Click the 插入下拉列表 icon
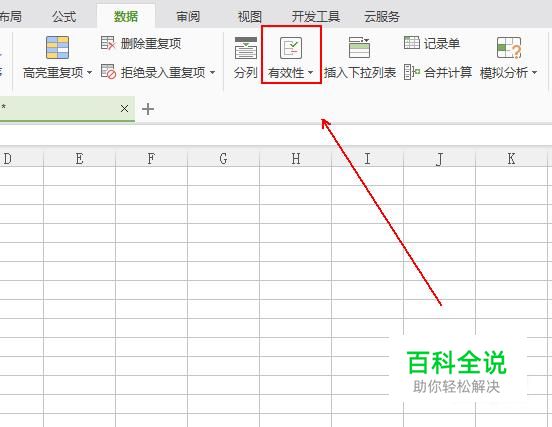Screen dimensions: 552x427 point(359,47)
